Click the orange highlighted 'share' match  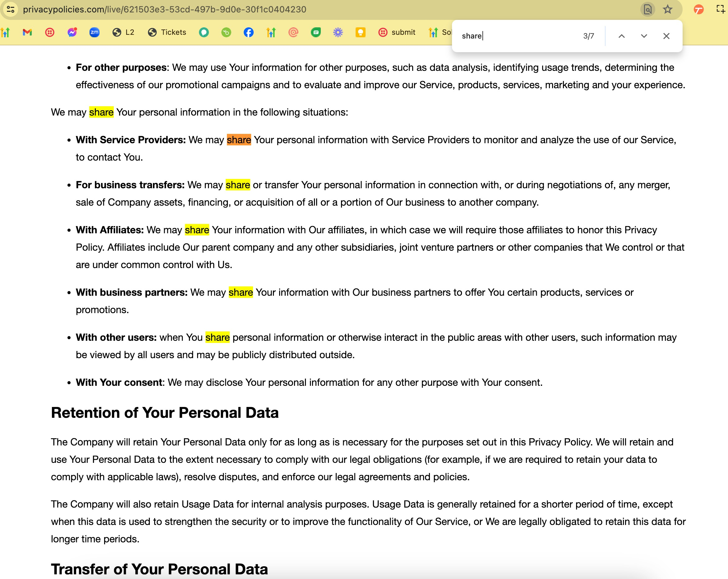(239, 140)
